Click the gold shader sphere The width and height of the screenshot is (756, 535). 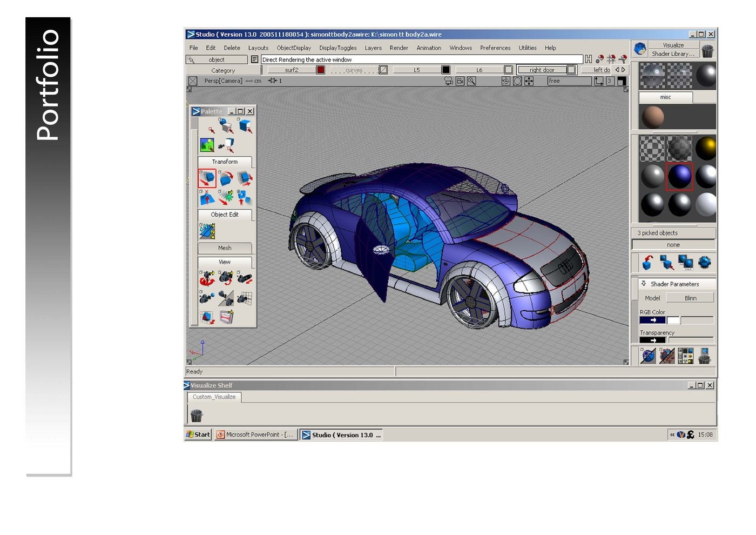705,148
